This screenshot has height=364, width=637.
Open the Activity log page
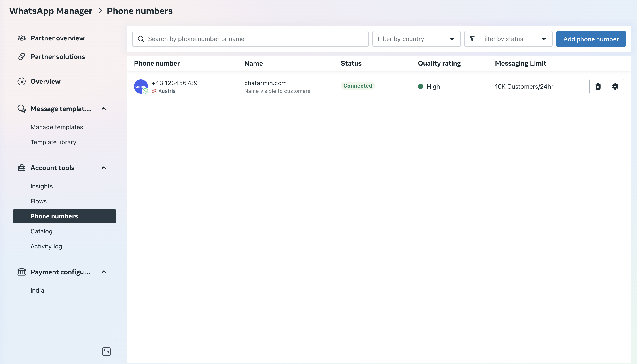tap(46, 246)
